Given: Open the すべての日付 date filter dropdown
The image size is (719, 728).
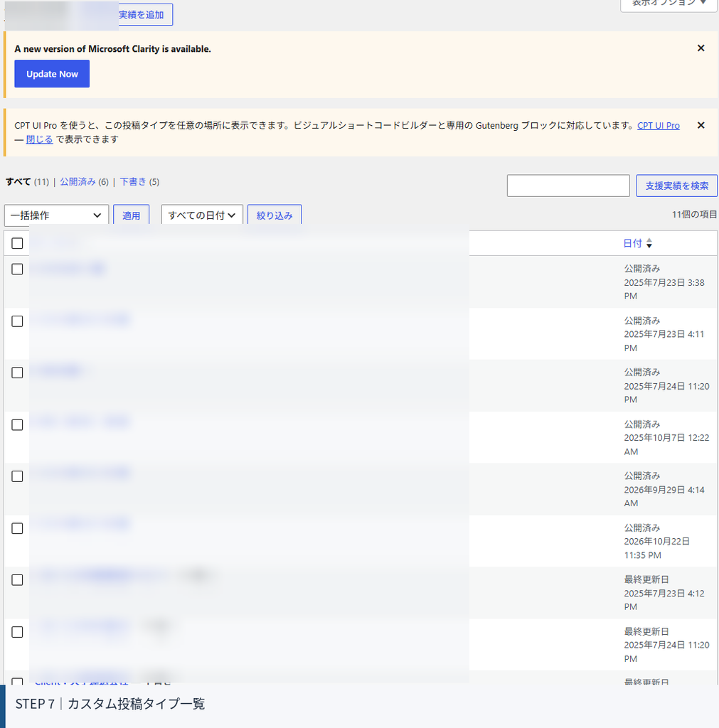Looking at the screenshot, I should (201, 215).
